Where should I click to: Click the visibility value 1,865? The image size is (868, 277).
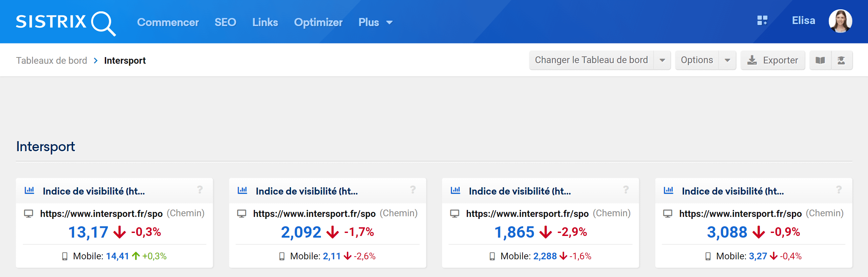(514, 232)
